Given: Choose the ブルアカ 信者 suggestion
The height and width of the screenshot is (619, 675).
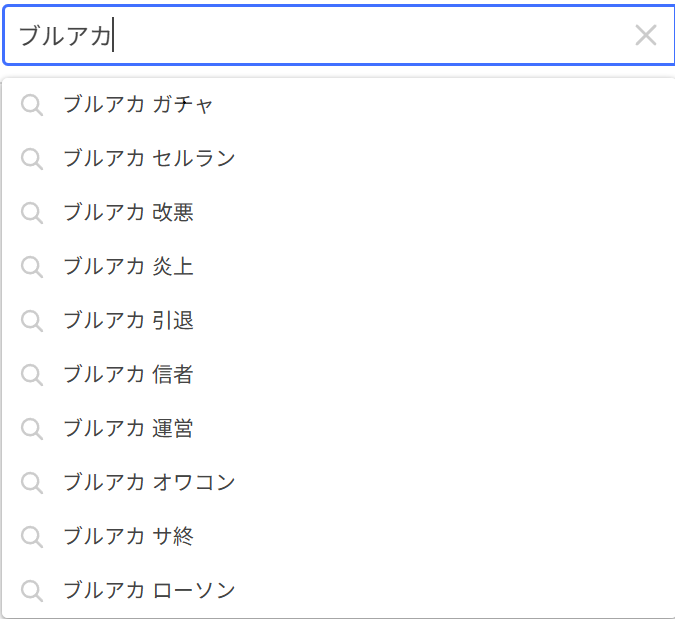Looking at the screenshot, I should (338, 374).
